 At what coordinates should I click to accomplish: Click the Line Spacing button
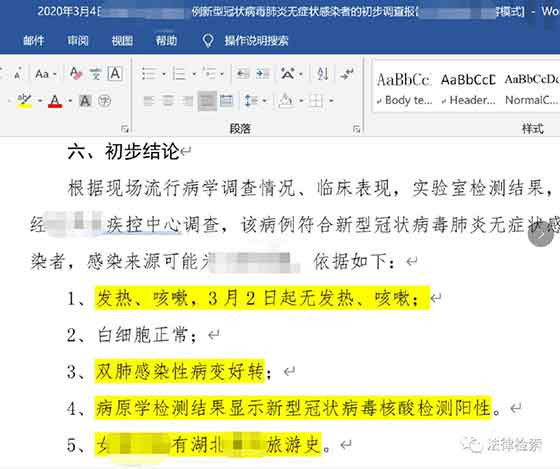[251, 101]
